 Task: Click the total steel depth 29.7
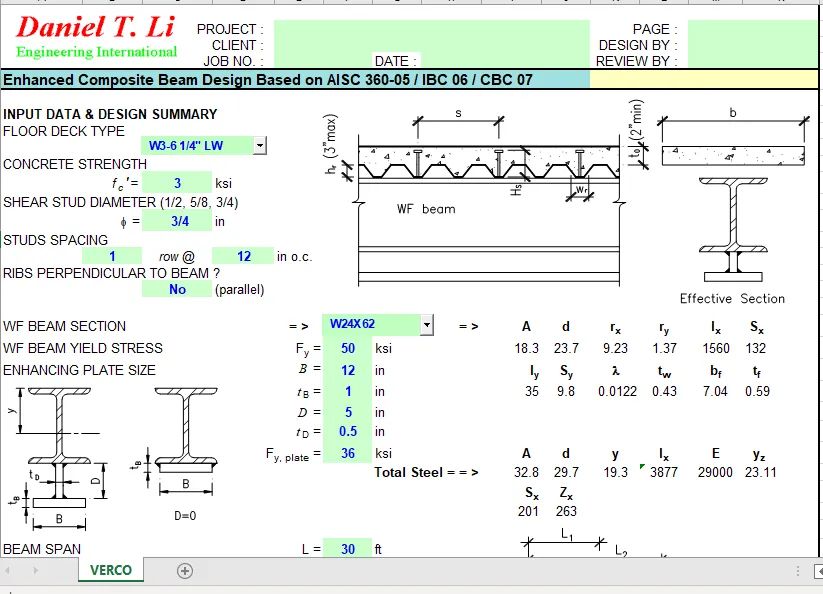click(566, 473)
